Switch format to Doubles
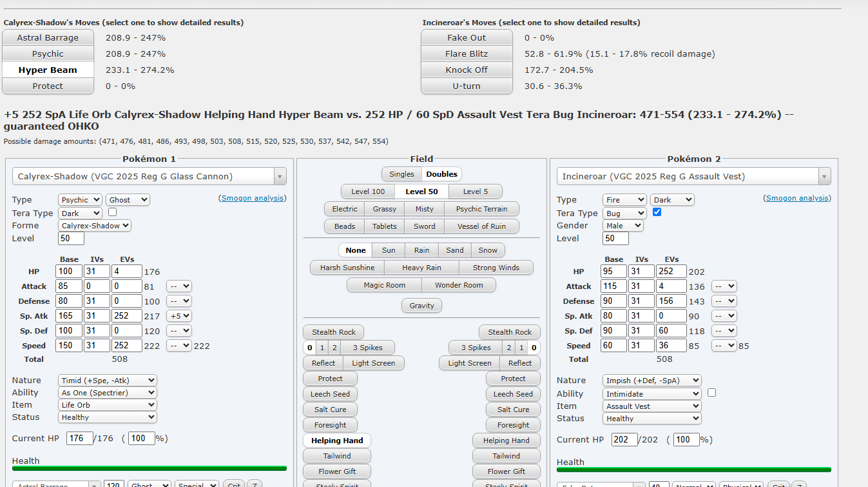Image resolution: width=868 pixels, height=487 pixels. point(442,174)
